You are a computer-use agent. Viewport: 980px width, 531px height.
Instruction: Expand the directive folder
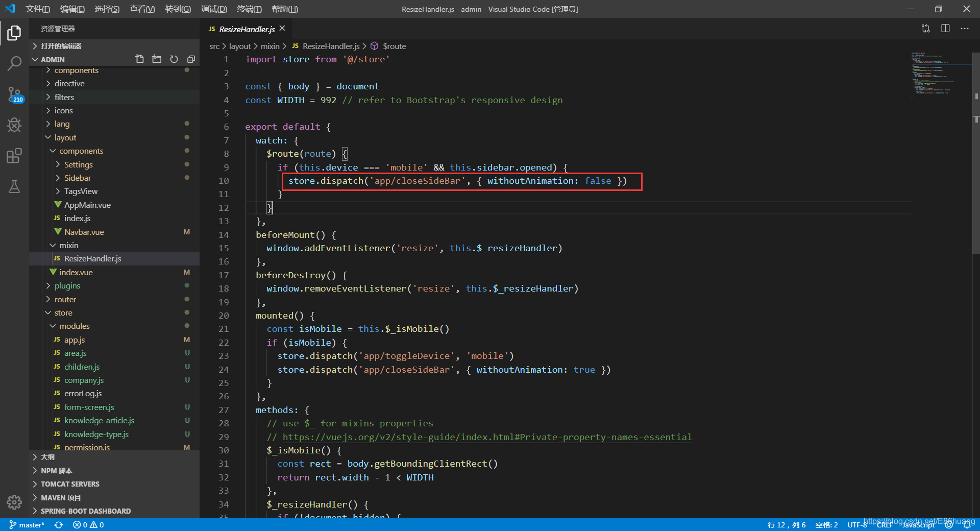pos(69,83)
